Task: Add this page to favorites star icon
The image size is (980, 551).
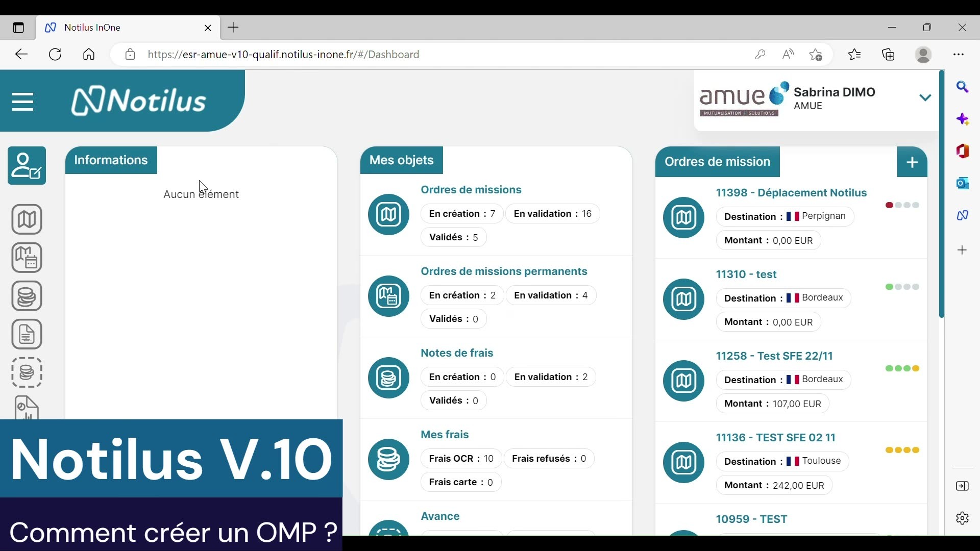Action: tap(816, 55)
